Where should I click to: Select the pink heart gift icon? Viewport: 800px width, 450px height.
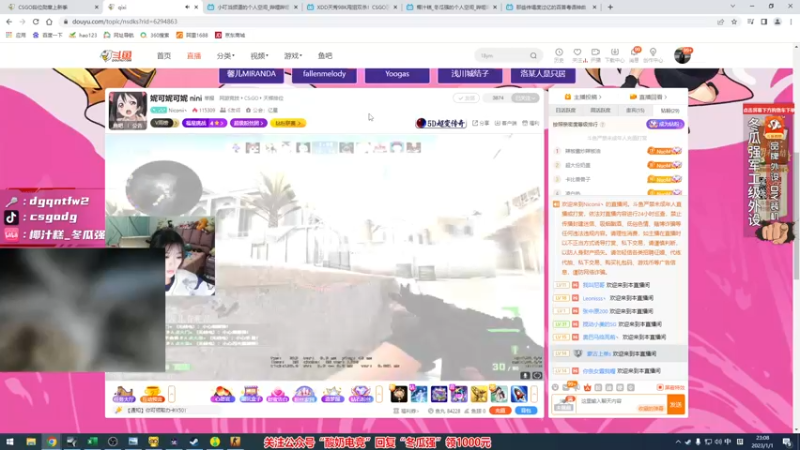tap(277, 394)
